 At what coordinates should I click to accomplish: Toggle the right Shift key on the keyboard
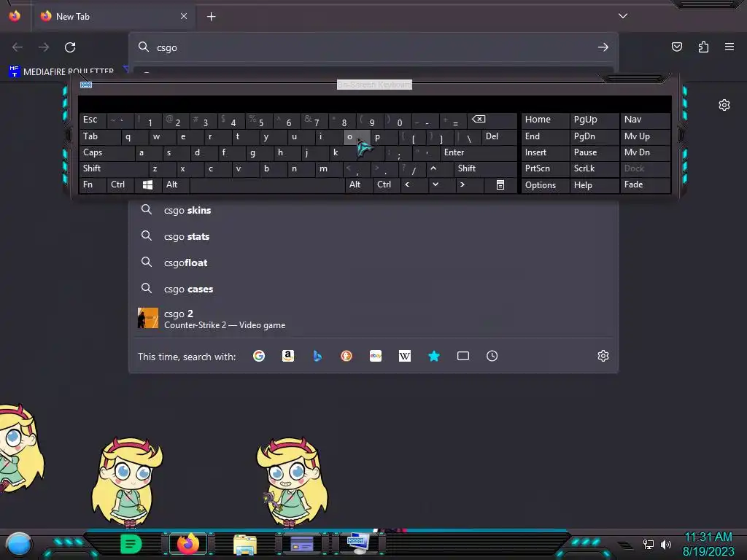pyautogui.click(x=485, y=168)
